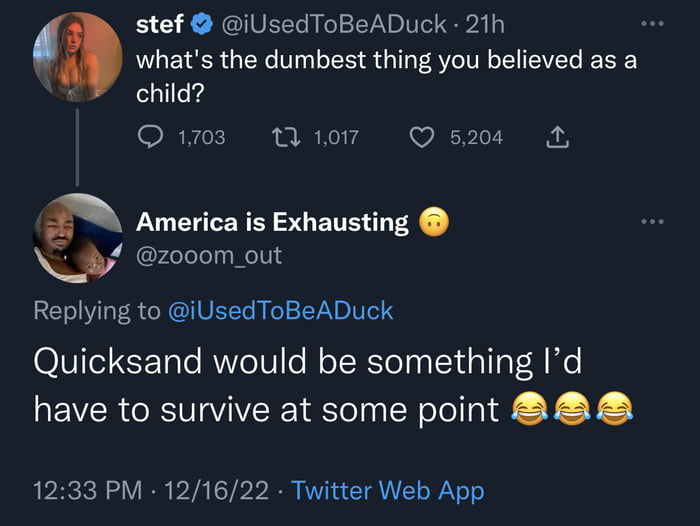The height and width of the screenshot is (526, 700).
Task: Open more options on stef's tweet
Action: (653, 21)
